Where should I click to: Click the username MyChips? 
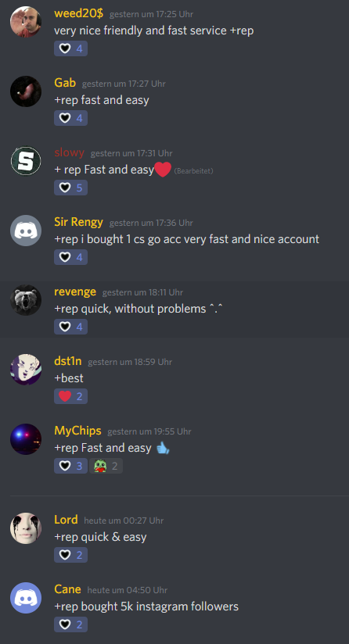[77, 431]
